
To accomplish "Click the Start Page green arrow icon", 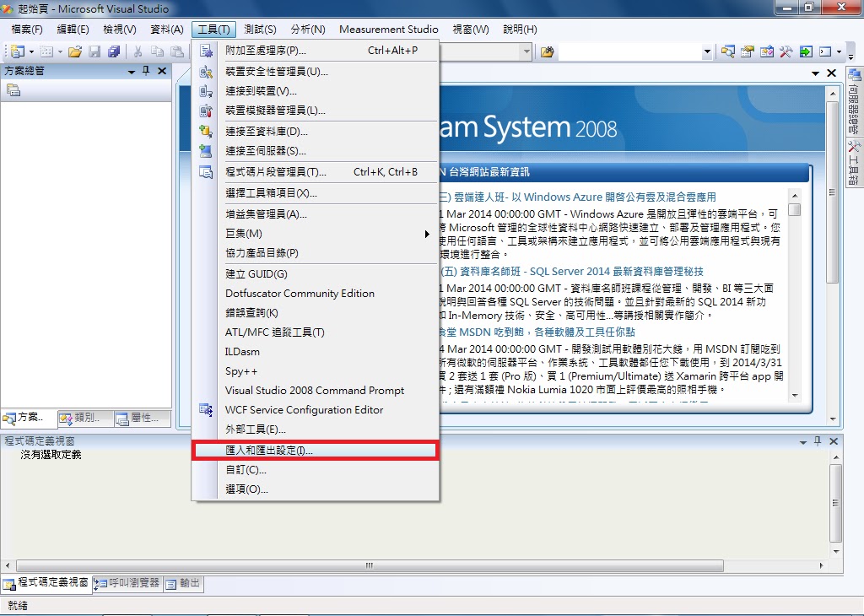I will pos(806,51).
